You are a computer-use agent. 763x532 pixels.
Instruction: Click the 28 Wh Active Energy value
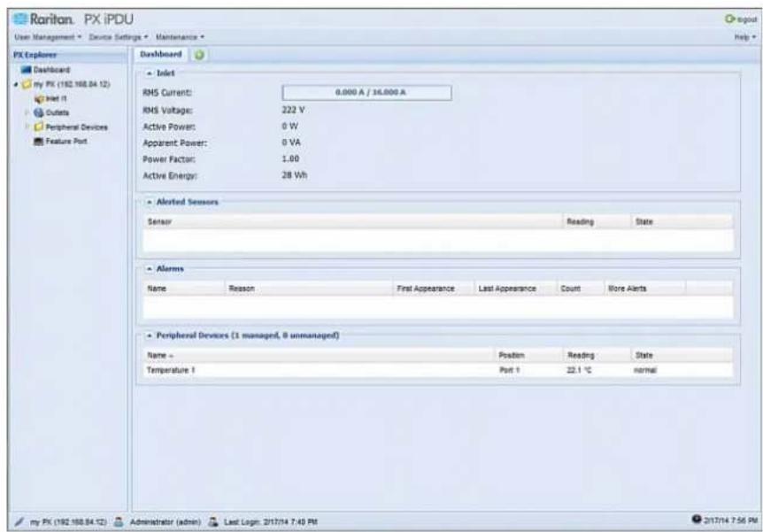pyautogui.click(x=295, y=175)
